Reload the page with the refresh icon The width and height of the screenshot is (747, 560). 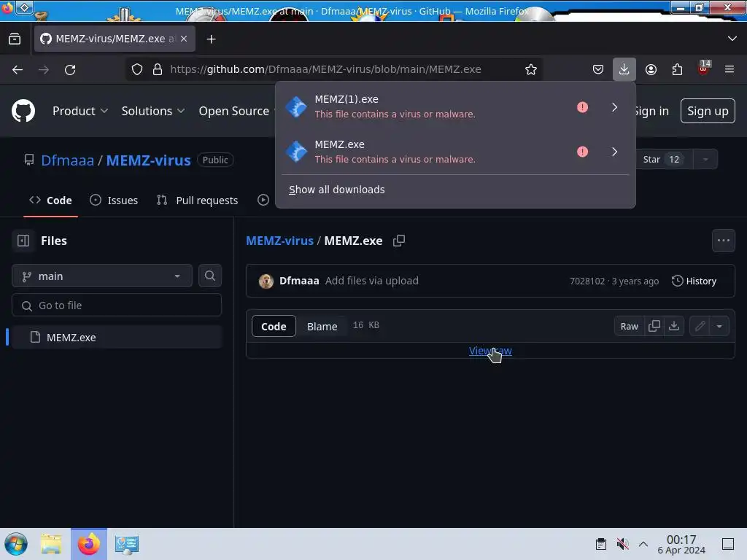(70, 70)
